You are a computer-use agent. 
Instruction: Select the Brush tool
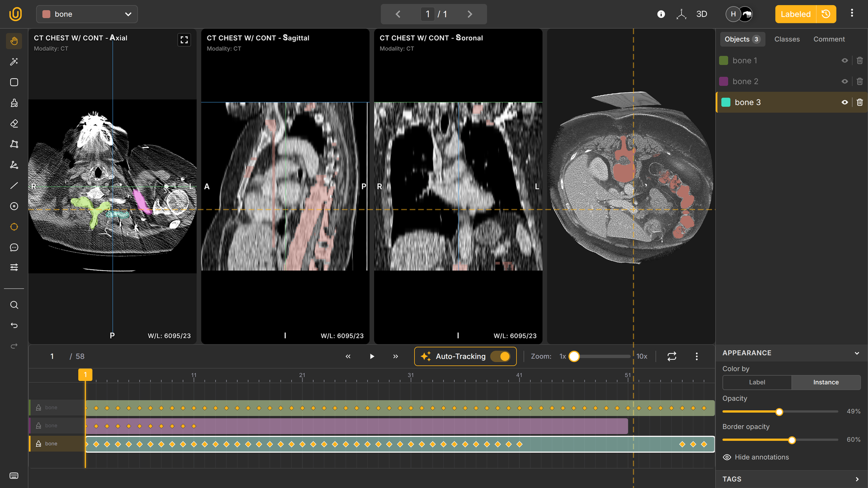click(x=13, y=103)
